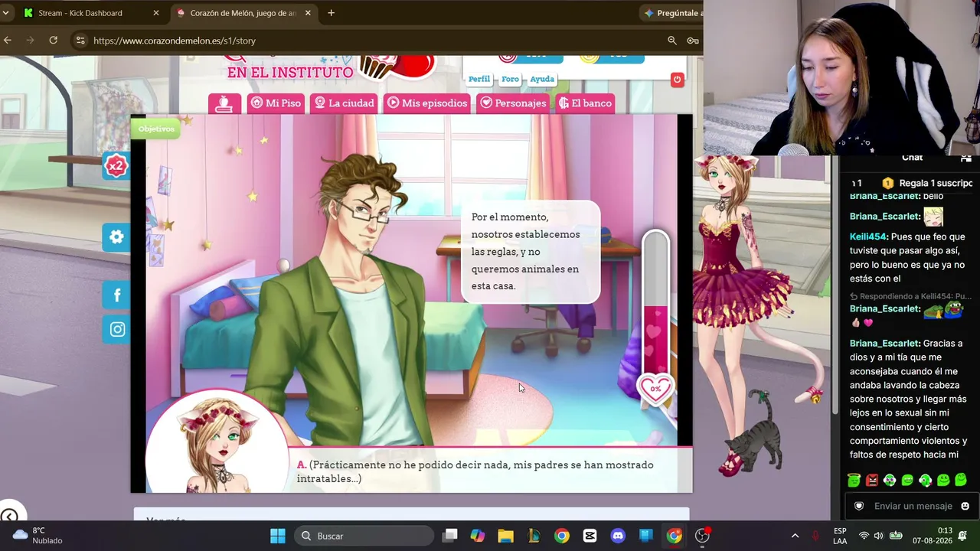980x551 pixels.
Task: Open the Facebook share icon
Action: pyautogui.click(x=116, y=295)
